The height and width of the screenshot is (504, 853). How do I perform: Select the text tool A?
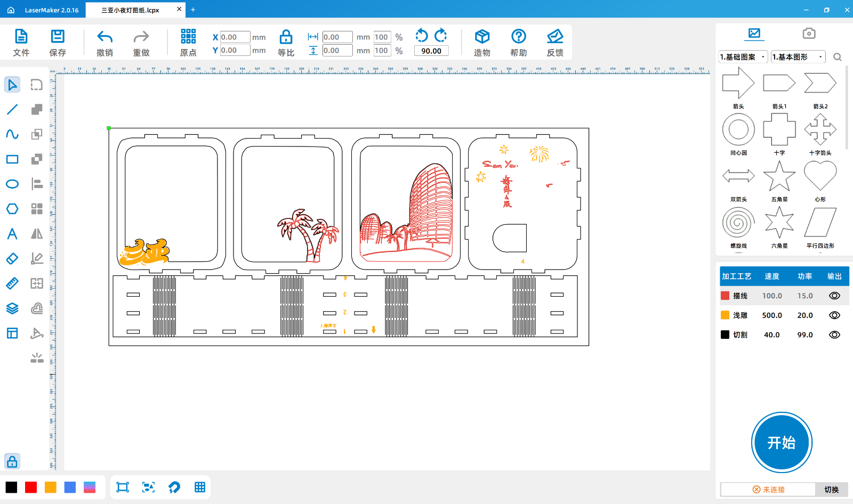pos(12,234)
